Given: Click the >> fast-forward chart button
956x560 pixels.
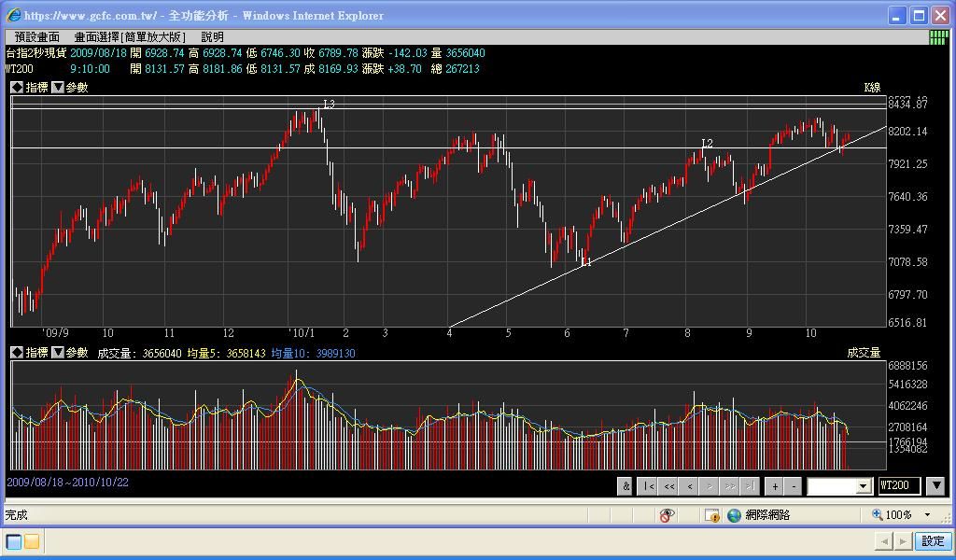Looking at the screenshot, I should 729,486.
